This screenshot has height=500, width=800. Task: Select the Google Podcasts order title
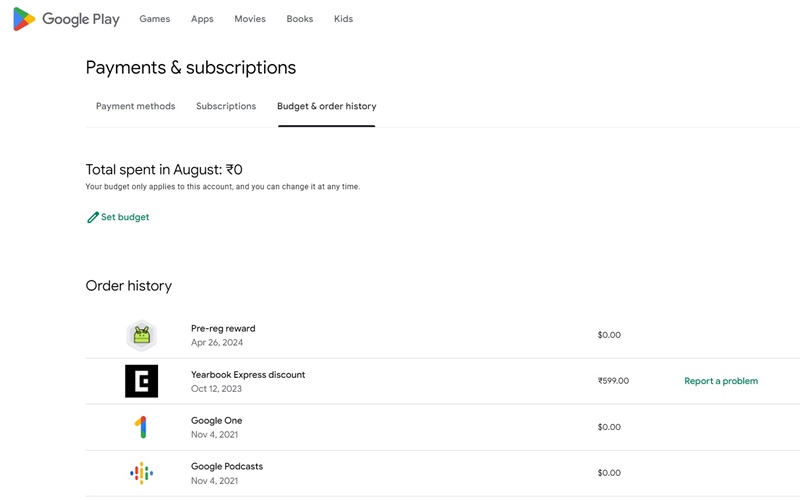pos(227,466)
